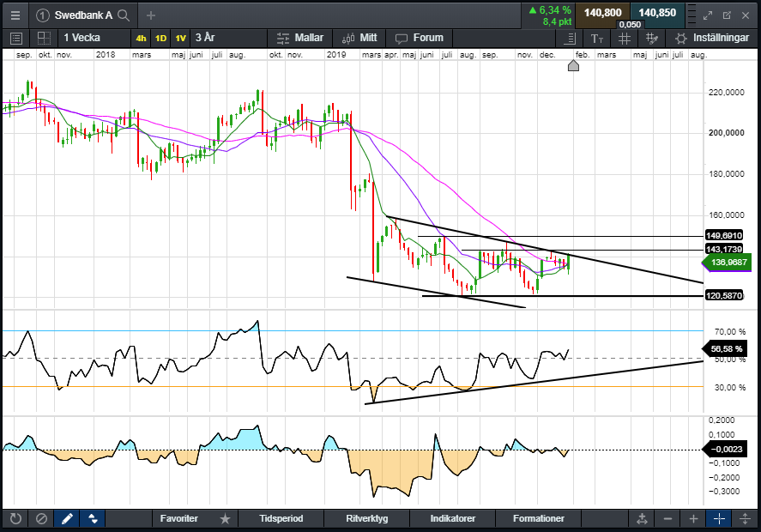Toggle the price scale alignment icon
761x532 pixels.
coord(570,39)
